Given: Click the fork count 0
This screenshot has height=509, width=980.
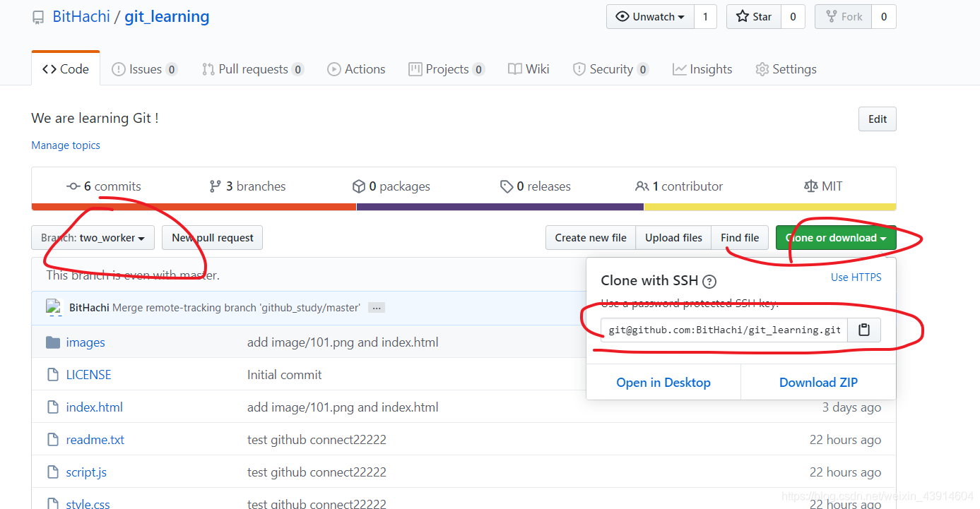Looking at the screenshot, I should [x=884, y=17].
